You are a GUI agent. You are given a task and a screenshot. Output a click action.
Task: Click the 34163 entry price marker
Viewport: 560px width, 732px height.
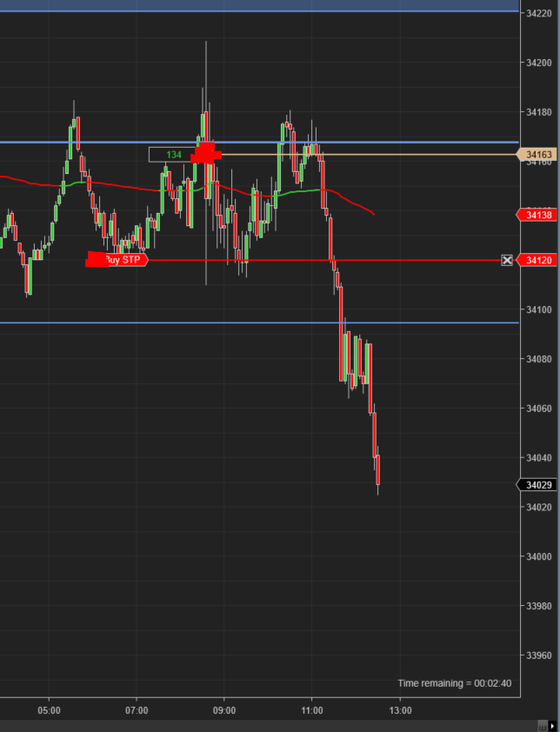point(537,155)
